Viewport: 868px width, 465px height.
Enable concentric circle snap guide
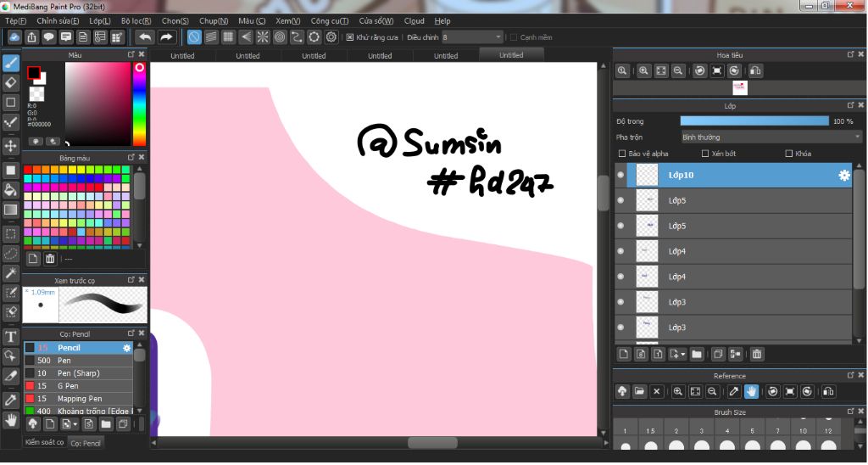[x=280, y=37]
